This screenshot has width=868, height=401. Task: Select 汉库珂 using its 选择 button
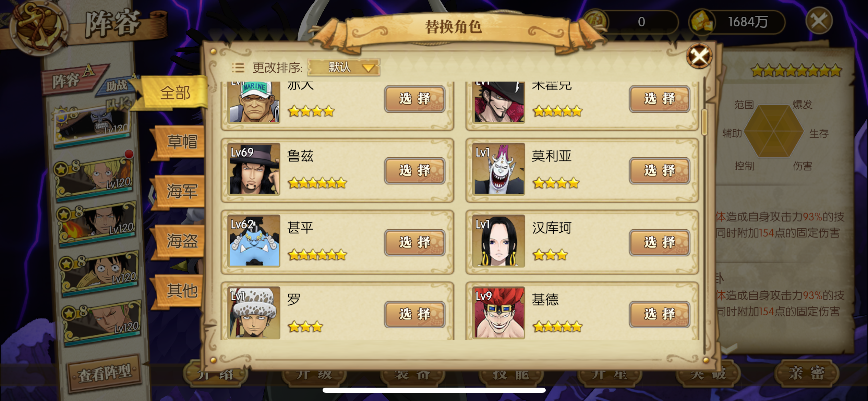coord(659,242)
